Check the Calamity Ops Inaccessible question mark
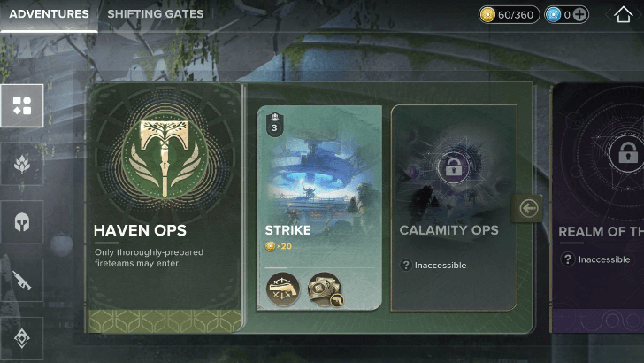 tap(406, 265)
